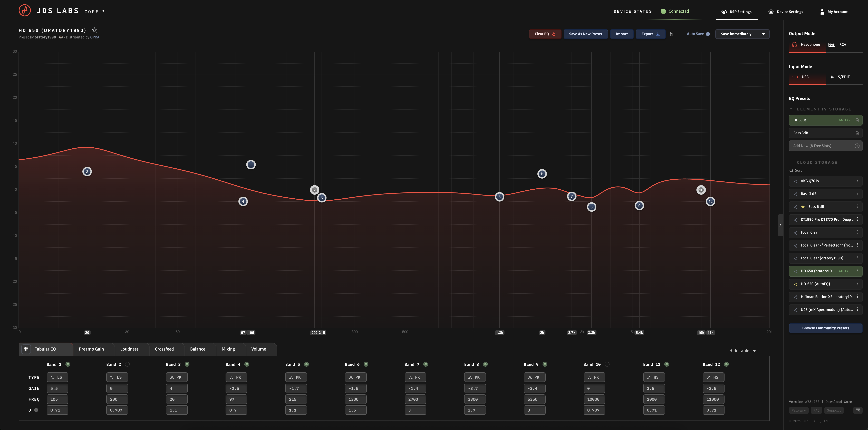Open Band 3 filter type PK selector

coord(177,377)
